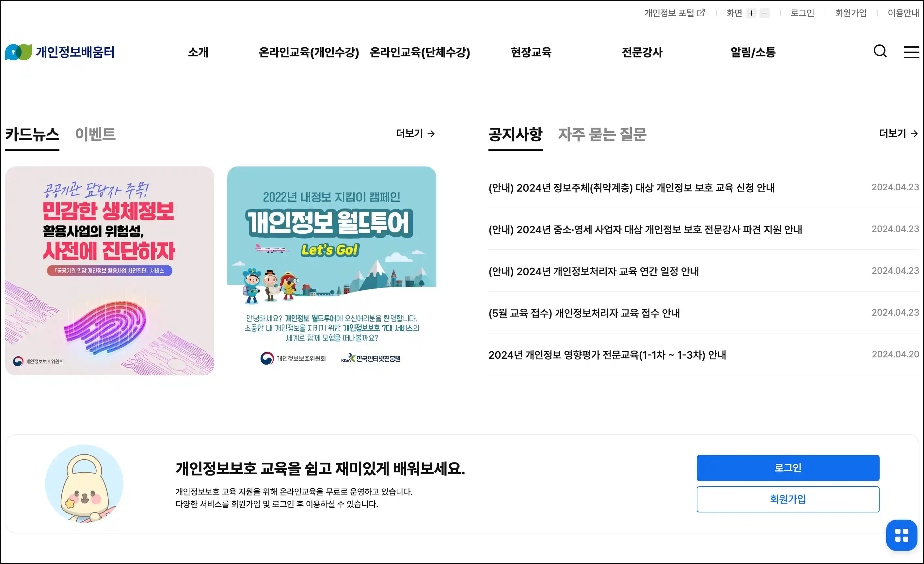Click 더보기 arrow next to 카드뉴스
The height and width of the screenshot is (564, 924).
[x=415, y=133]
